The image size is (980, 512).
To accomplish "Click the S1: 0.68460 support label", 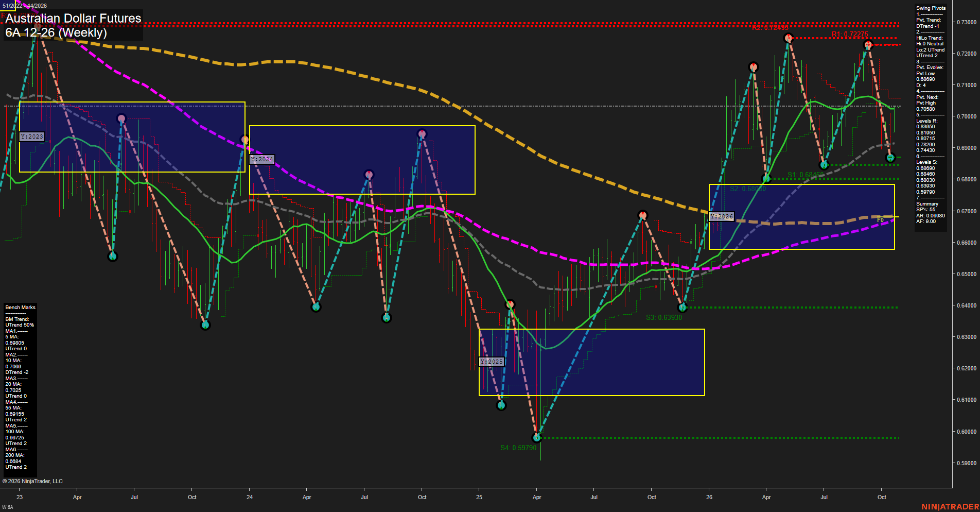I will [806, 175].
